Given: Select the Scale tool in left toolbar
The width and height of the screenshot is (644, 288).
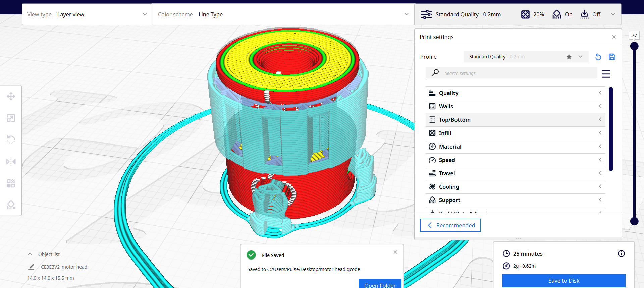Looking at the screenshot, I should pyautogui.click(x=11, y=118).
